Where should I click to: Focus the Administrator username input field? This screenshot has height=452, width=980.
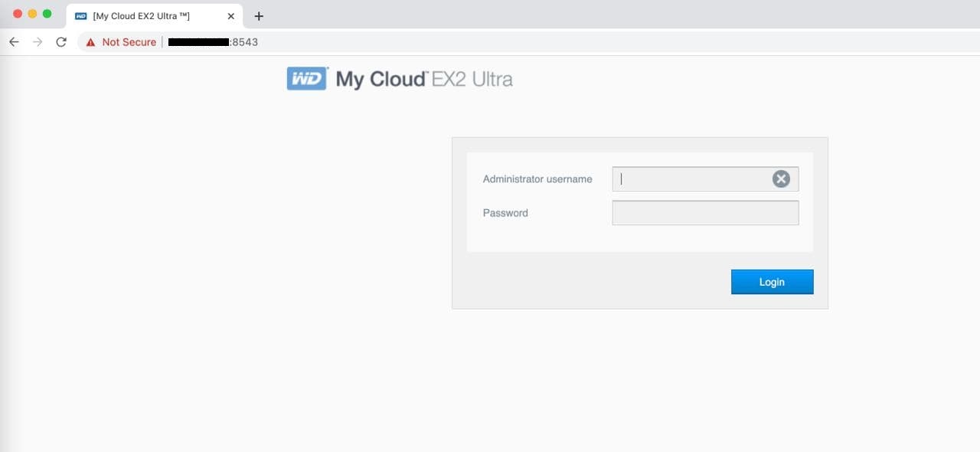coord(705,179)
